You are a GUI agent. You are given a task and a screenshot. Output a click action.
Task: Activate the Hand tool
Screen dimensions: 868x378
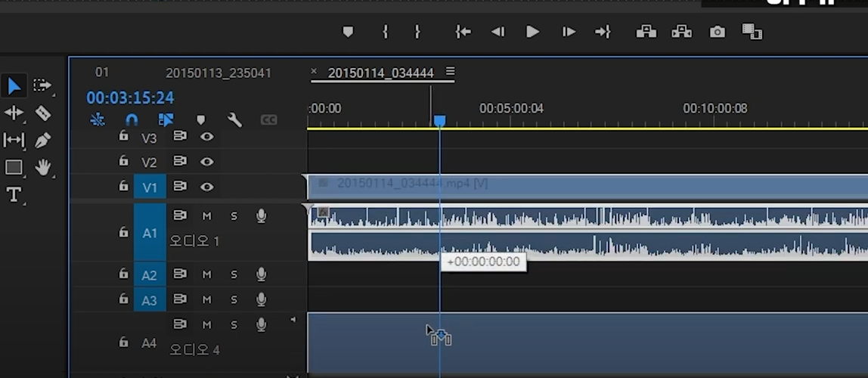coord(43,167)
